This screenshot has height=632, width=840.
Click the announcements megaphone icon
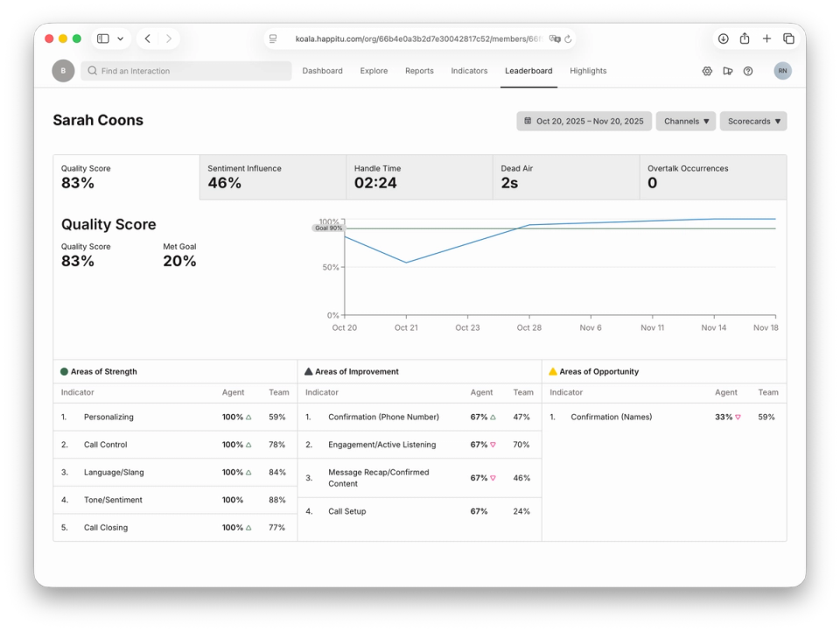pyautogui.click(x=727, y=71)
